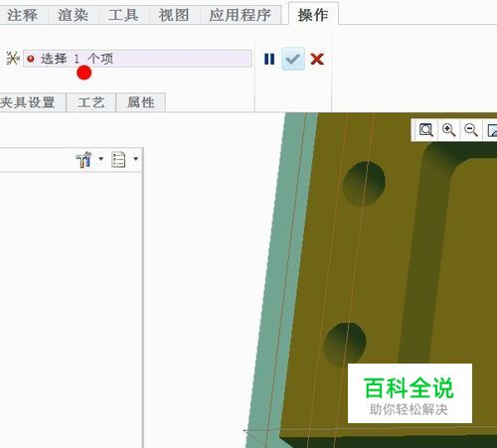Click the coordinate system icon beside the selection field
The height and width of the screenshot is (448, 497).
[x=13, y=59]
